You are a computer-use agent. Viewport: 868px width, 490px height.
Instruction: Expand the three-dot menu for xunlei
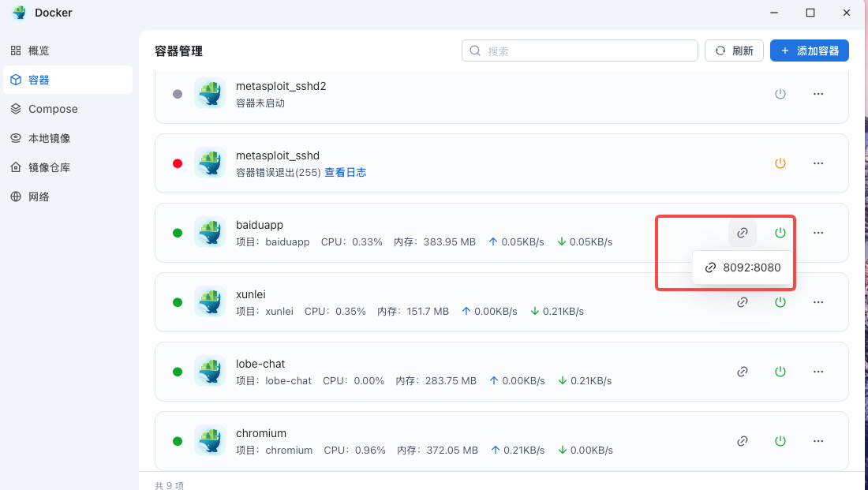(x=818, y=302)
